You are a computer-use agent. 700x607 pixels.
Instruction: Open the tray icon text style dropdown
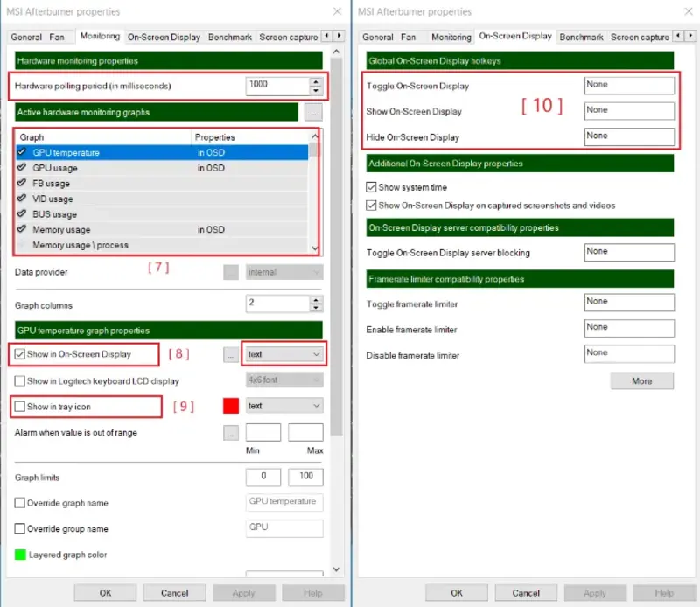coord(284,406)
